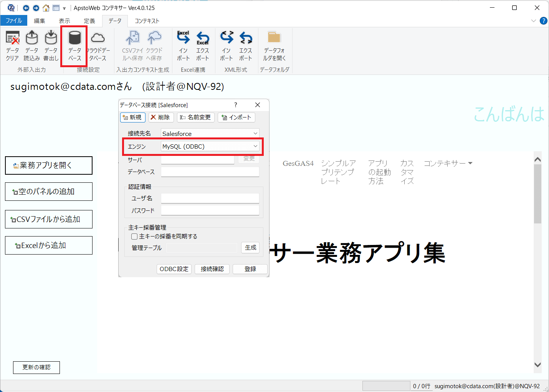
Task: Click the panel window icon in title bar
Action: [56, 8]
